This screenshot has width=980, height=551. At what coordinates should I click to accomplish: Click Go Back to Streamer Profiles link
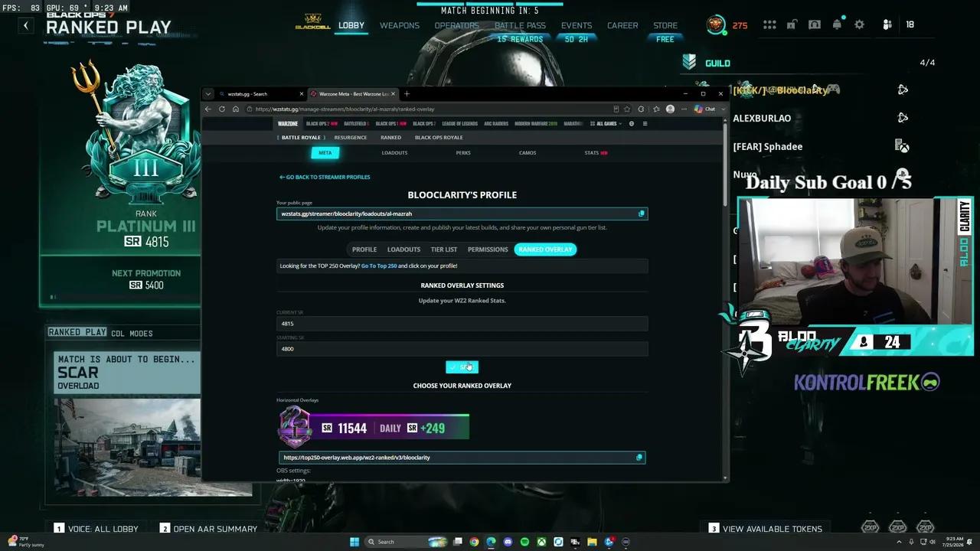[x=325, y=177]
